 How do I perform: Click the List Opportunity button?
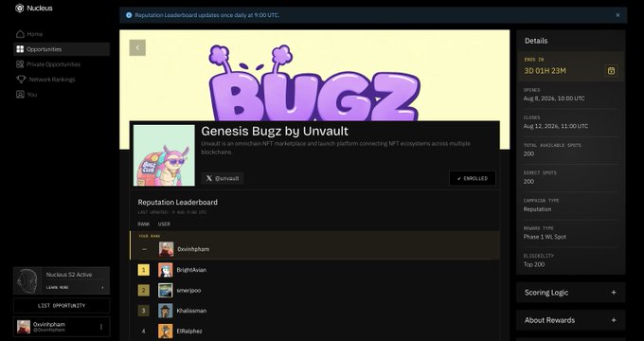click(62, 306)
